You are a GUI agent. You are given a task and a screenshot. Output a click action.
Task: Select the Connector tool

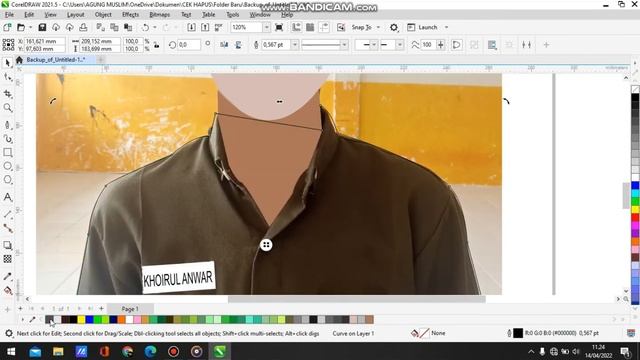[x=7, y=228]
